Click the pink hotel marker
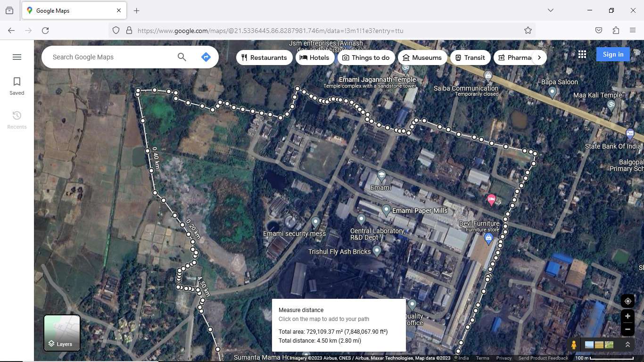The width and height of the screenshot is (644, 362). click(491, 200)
